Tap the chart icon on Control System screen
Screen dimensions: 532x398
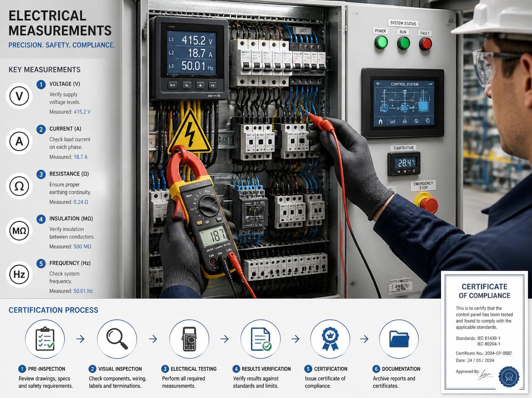(393, 121)
